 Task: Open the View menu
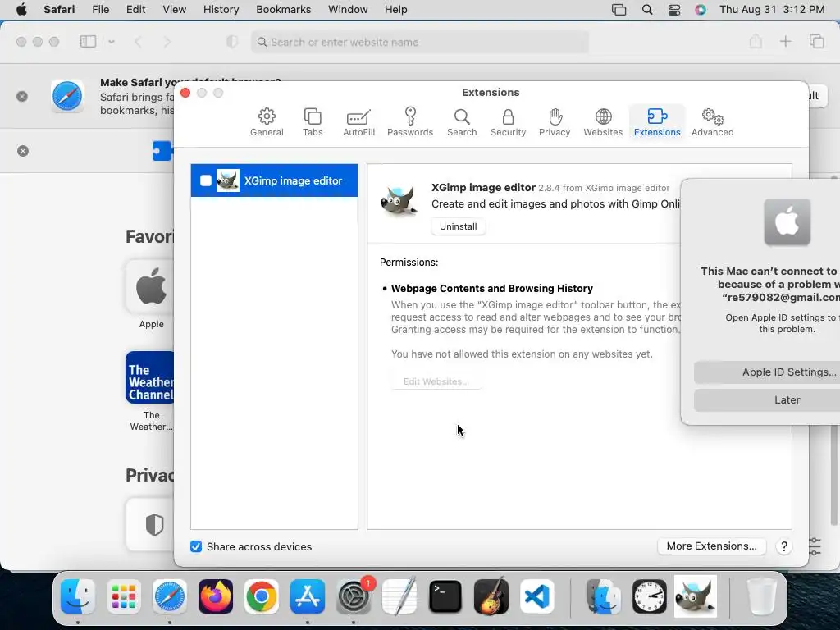(174, 10)
